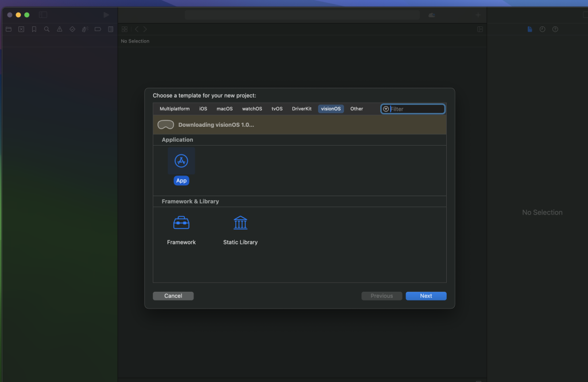The height and width of the screenshot is (382, 588).
Task: Open the Debug navigator icon
Action: coord(85,29)
